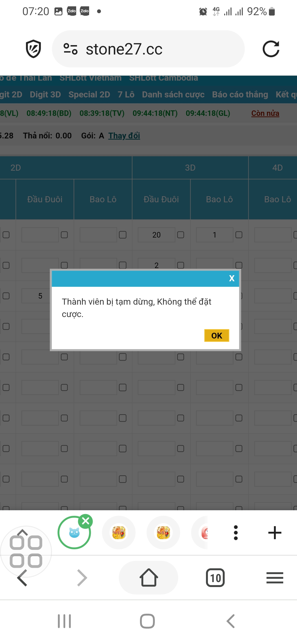Tick checkbox next to 3D Đầu Đuôi value 20

tap(181, 235)
